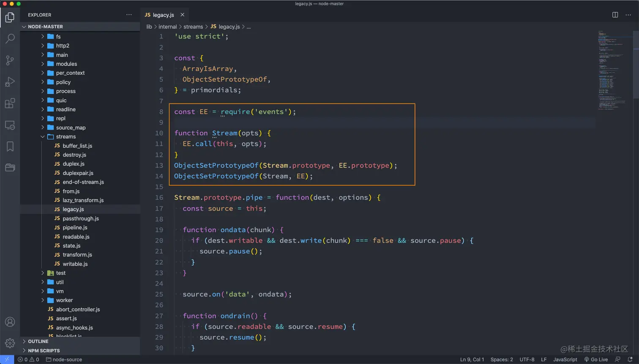Click Spaces: 2 indentation selector
Image resolution: width=639 pixels, height=364 pixels.
click(x=502, y=359)
